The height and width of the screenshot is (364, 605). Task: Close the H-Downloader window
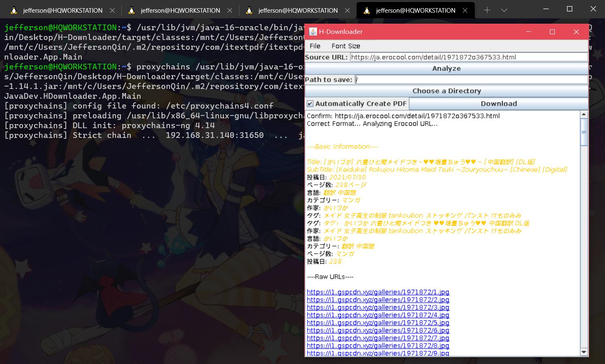576,32
